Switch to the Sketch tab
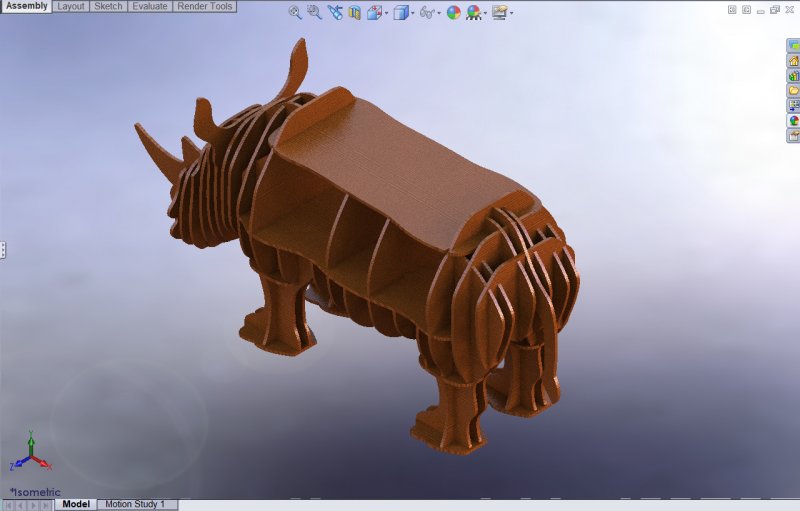 pyautogui.click(x=108, y=7)
